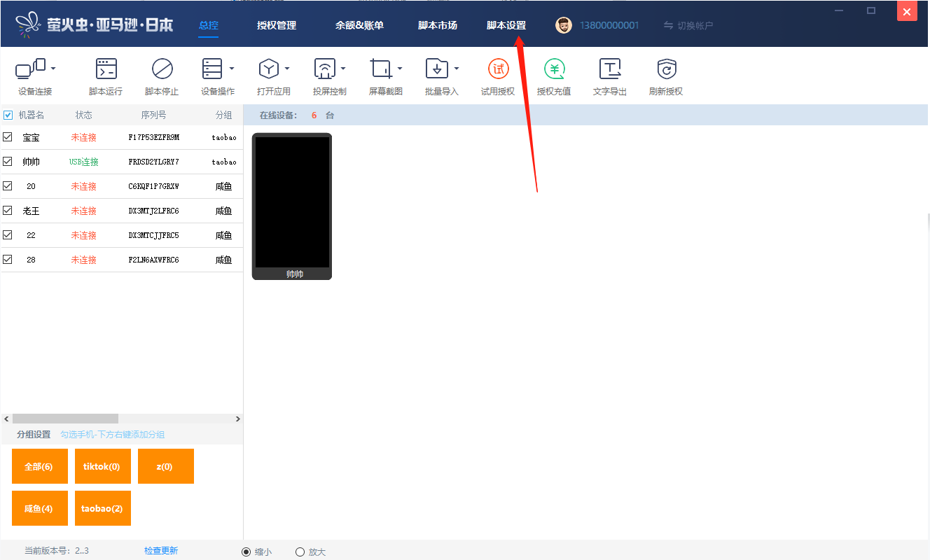The height and width of the screenshot is (560, 930).
Task: Expand the device connection dropdown arrow
Action: (53, 69)
